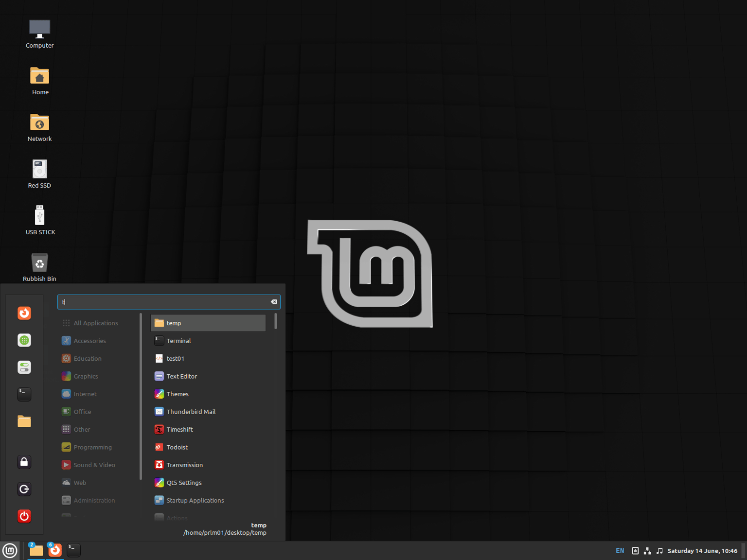Click the Linux Mint menu button

tap(10, 550)
